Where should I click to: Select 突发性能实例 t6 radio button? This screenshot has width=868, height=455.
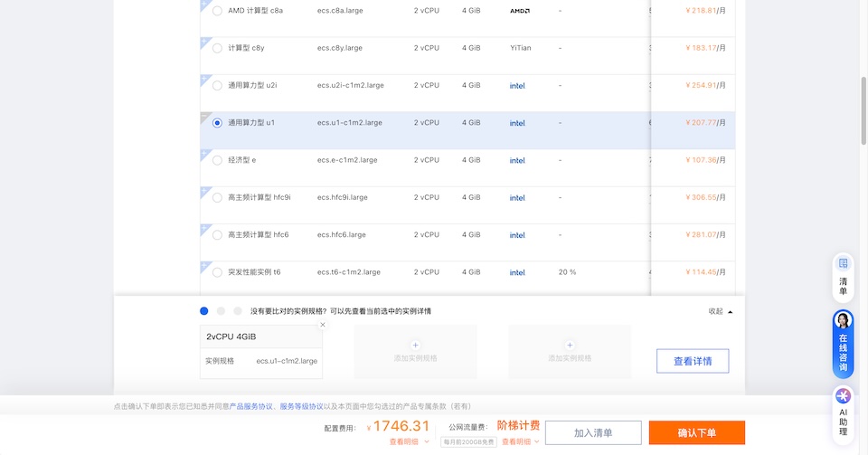pos(217,272)
